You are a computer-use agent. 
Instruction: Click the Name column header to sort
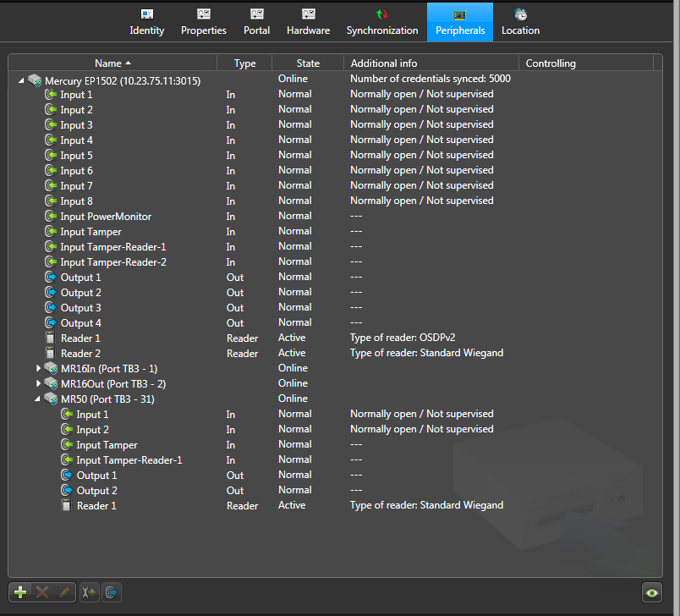coord(108,63)
